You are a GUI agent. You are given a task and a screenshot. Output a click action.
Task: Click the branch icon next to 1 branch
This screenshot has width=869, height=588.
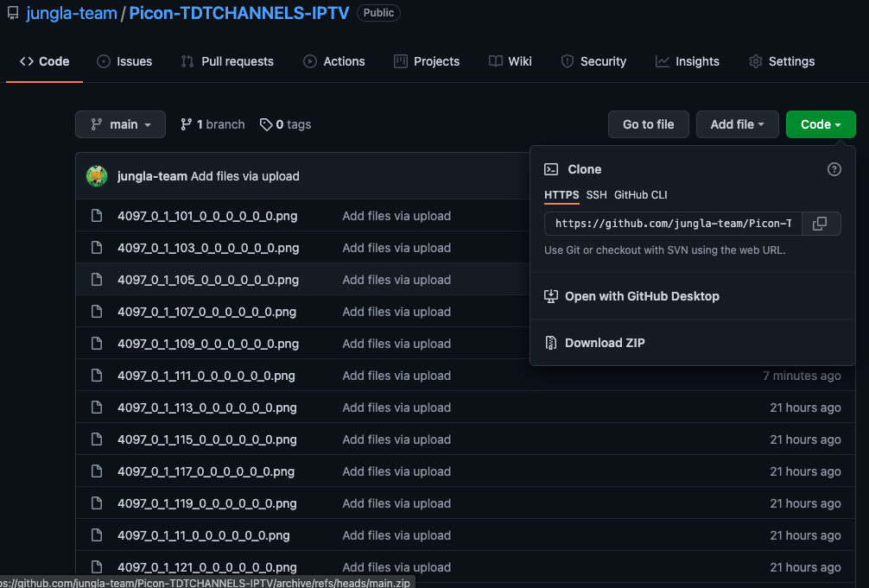pyautogui.click(x=186, y=124)
